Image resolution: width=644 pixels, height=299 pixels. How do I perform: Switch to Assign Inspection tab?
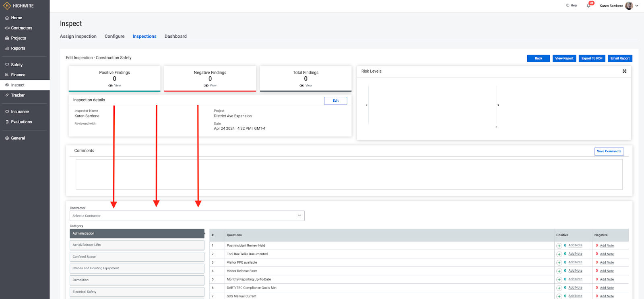(78, 36)
